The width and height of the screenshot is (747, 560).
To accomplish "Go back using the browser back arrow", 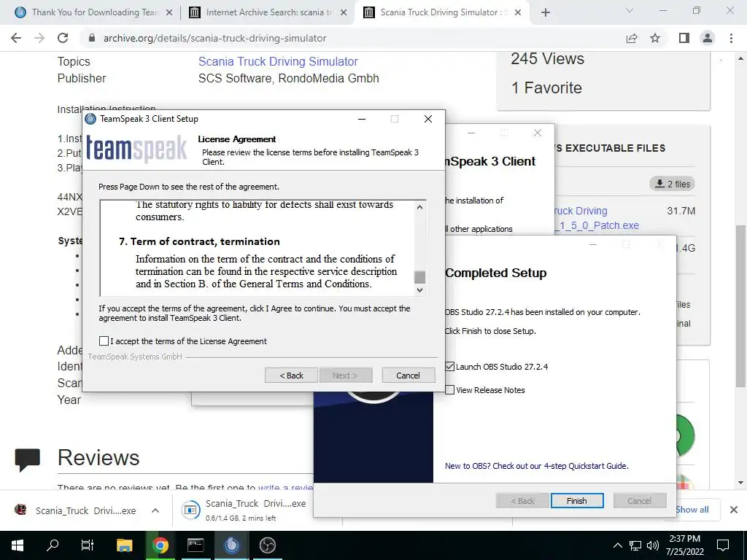I will tap(16, 38).
